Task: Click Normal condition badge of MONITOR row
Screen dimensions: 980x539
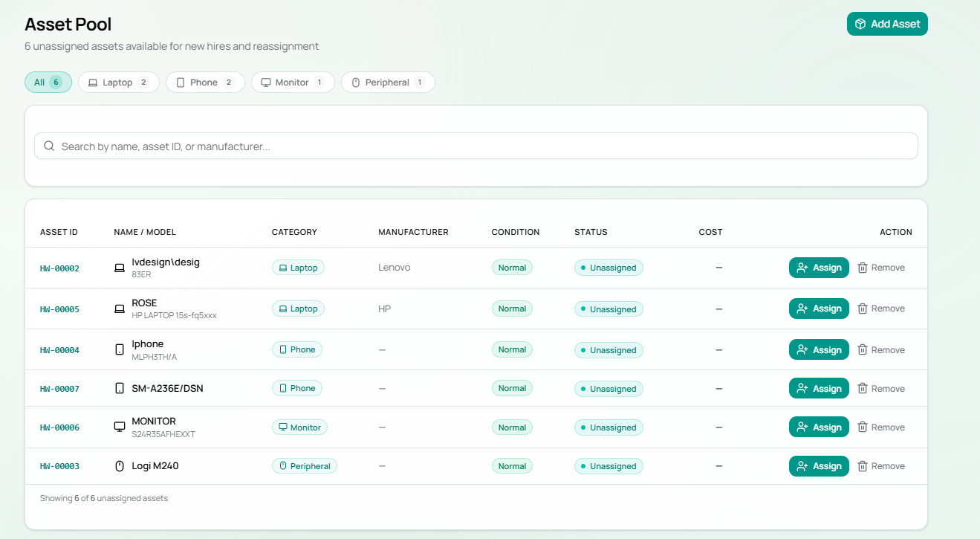Action: coord(512,427)
